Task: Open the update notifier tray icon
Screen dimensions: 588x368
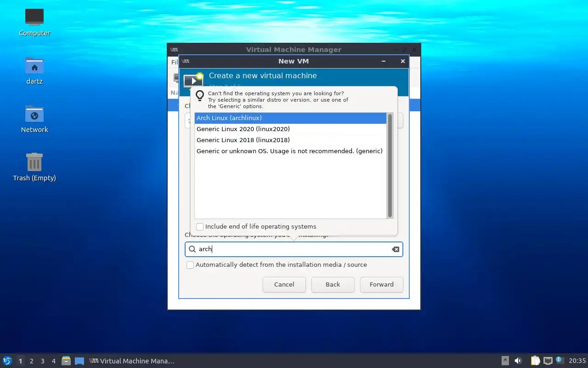Action: [559, 361]
